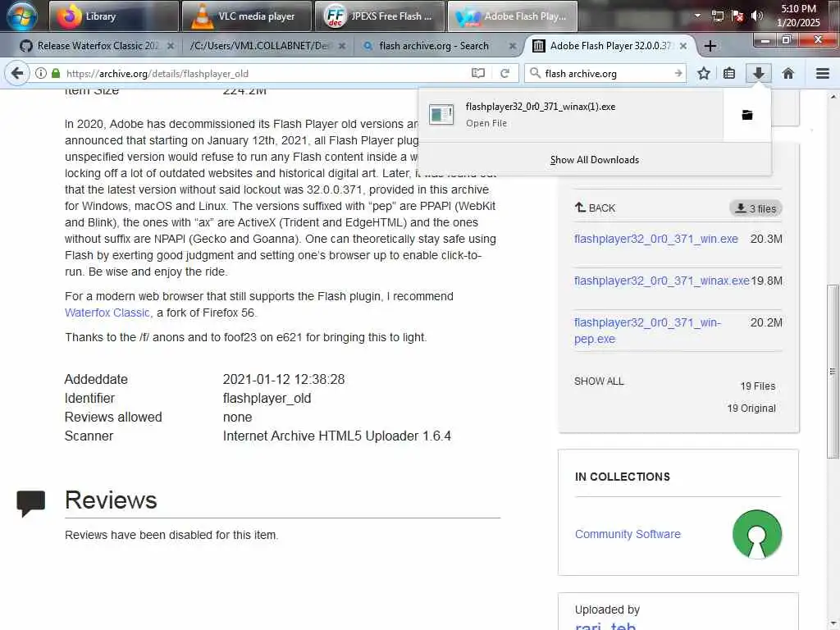Click the Scanner value Internet Archive HTML5 Uploader
This screenshot has height=630, width=840.
point(337,436)
